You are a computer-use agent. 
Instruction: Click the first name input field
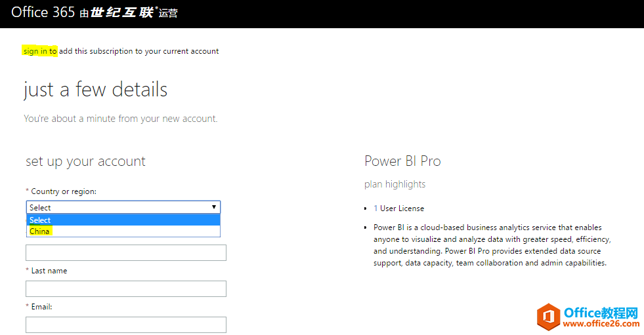coord(125,252)
